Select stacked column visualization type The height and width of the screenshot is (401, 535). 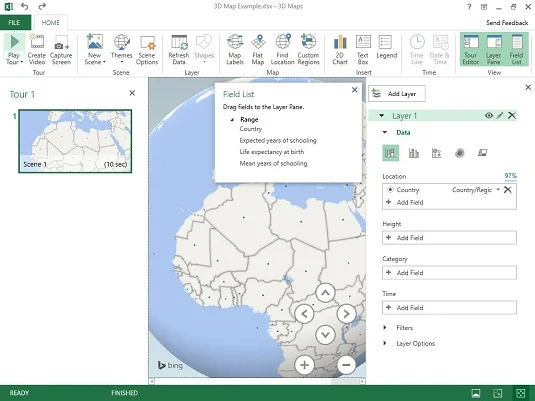pyautogui.click(x=390, y=153)
